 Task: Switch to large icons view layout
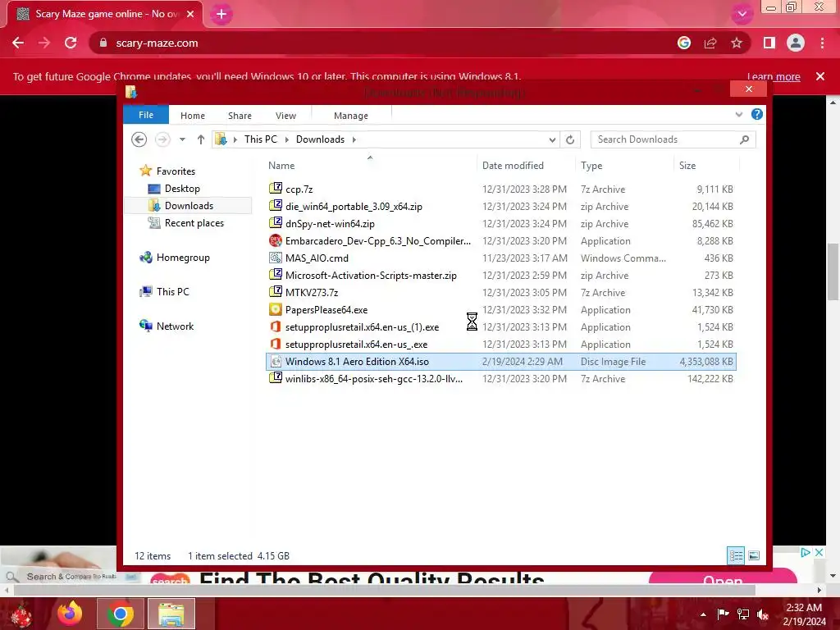(753, 555)
